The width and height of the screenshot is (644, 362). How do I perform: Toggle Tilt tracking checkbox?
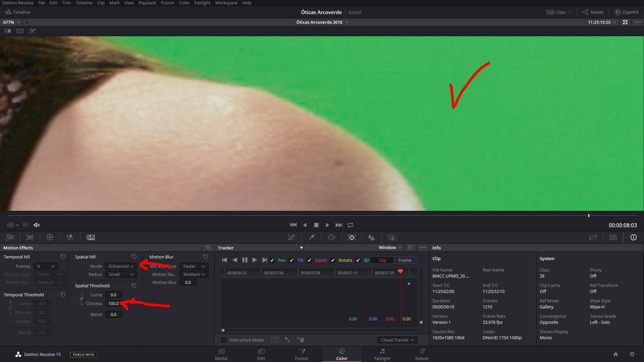[292, 260]
